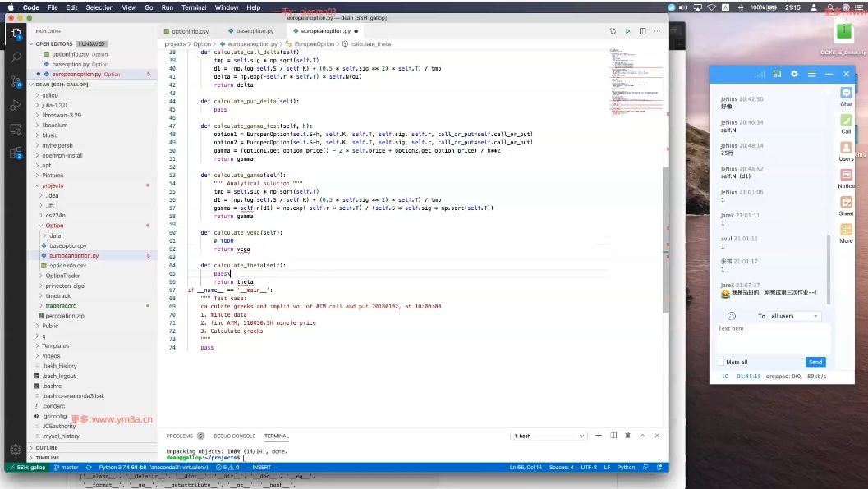
Task: Open the Manage gear in activity bar
Action: (x=16, y=449)
